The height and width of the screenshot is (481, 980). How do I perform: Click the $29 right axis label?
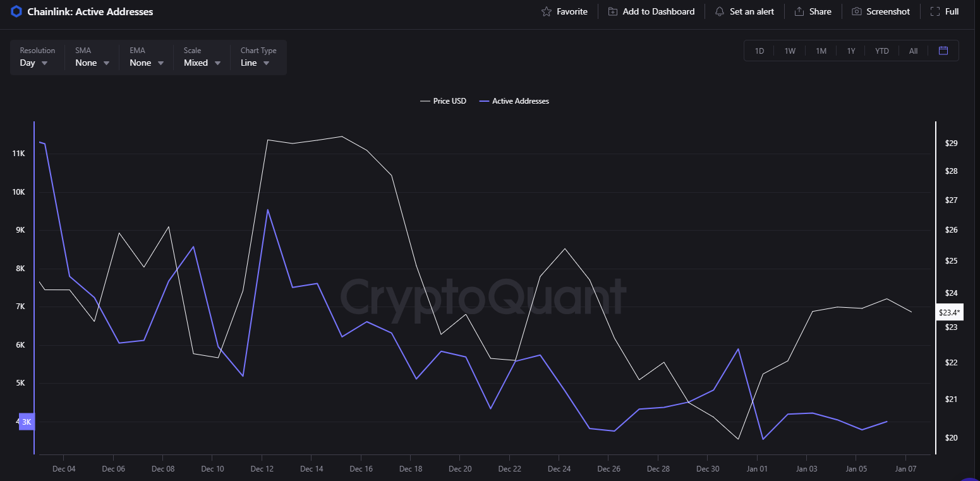pos(952,143)
